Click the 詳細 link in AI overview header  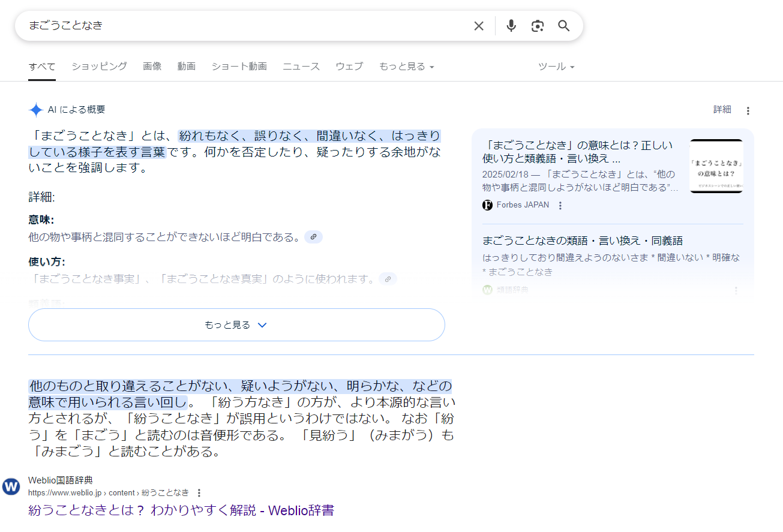pos(722,110)
